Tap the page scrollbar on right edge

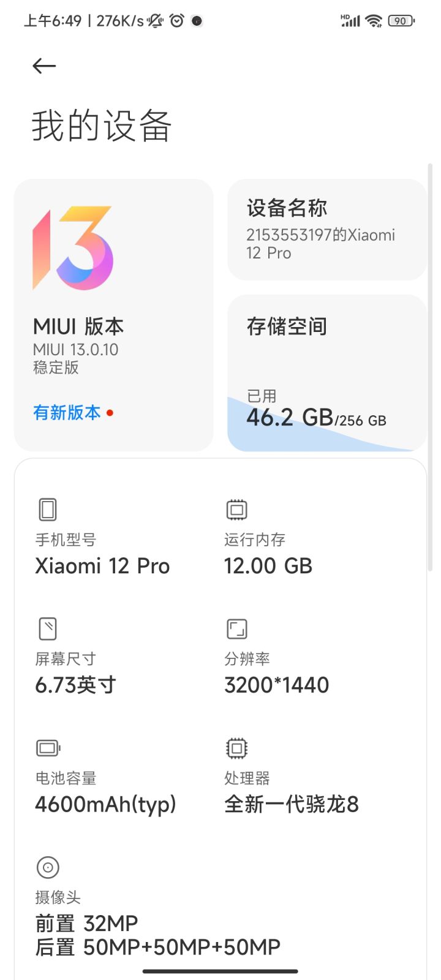(430, 367)
